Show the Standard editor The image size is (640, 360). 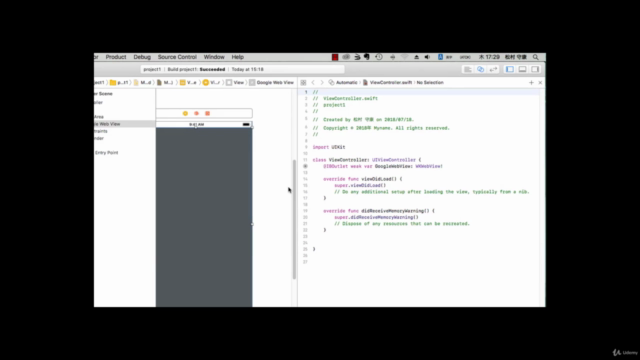(468, 69)
